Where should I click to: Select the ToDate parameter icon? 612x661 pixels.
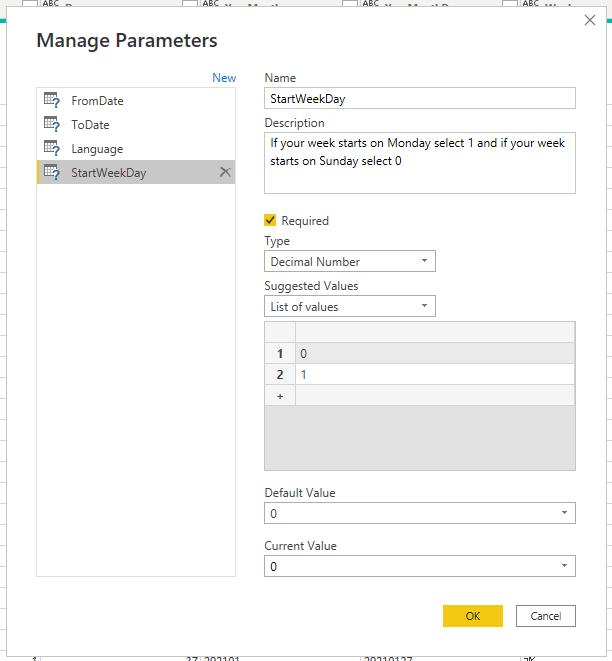pyautogui.click(x=52, y=124)
